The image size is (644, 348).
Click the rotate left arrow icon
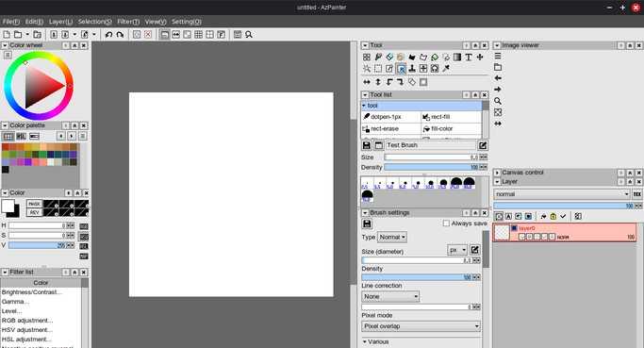click(389, 82)
